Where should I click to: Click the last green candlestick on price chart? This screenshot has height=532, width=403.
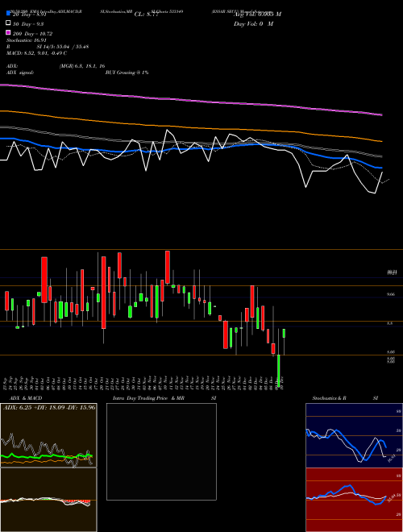(284, 333)
